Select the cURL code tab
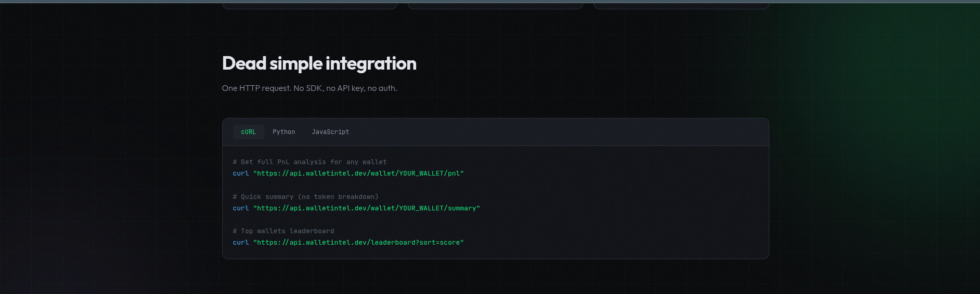 click(x=249, y=132)
